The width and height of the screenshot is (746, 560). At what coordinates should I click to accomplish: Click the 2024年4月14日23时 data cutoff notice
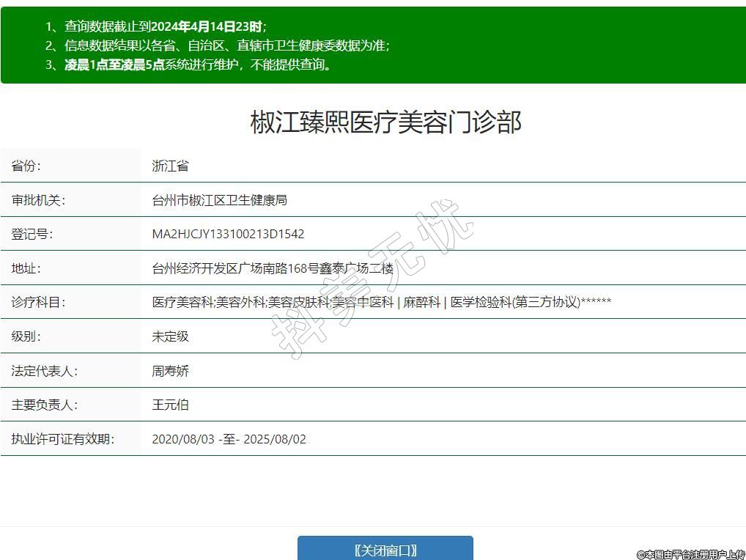207,26
